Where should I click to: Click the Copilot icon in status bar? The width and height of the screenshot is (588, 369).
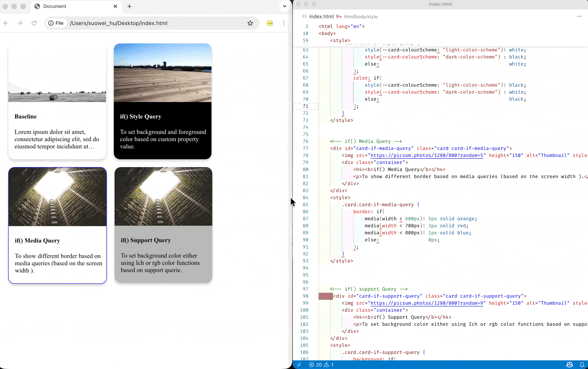tap(569, 365)
